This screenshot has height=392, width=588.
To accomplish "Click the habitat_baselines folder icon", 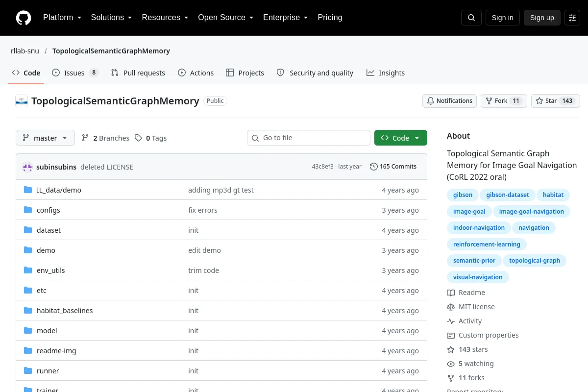I will pos(28,311).
